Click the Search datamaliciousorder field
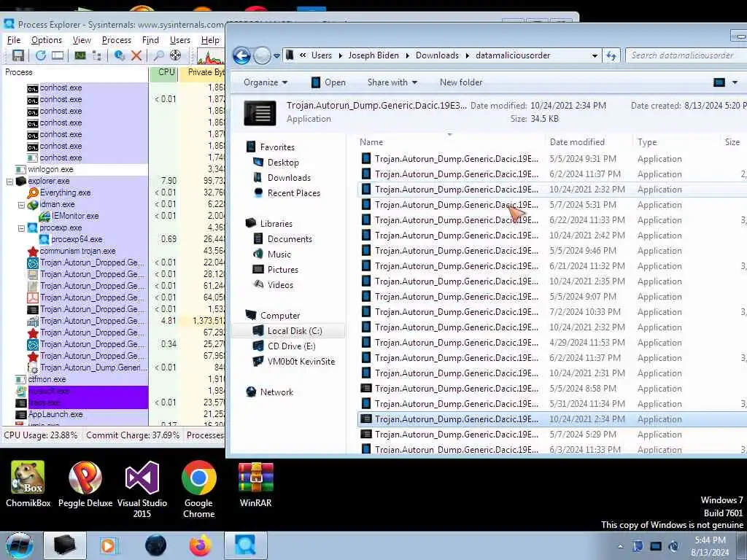Screen dimensions: 747x560 pyautogui.click(x=686, y=55)
